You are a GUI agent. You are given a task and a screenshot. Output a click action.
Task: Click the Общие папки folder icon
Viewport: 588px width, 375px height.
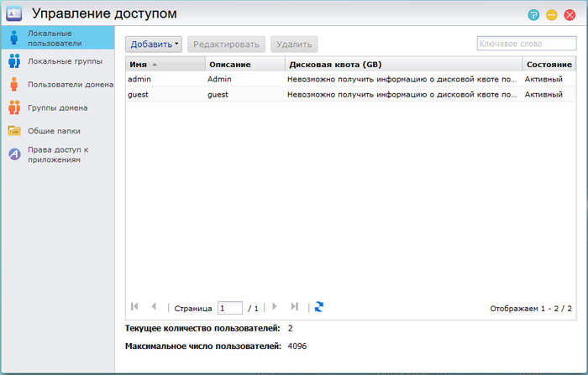[x=14, y=131]
